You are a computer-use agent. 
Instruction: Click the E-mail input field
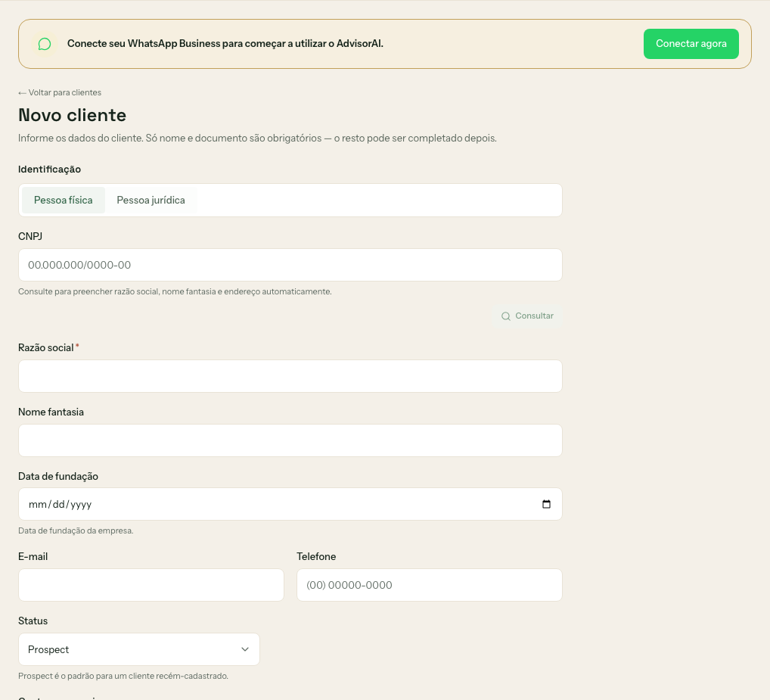click(x=151, y=585)
